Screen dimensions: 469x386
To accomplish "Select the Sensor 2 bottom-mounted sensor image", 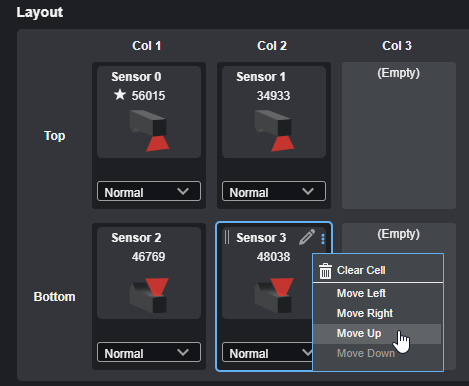I will coord(149,295).
